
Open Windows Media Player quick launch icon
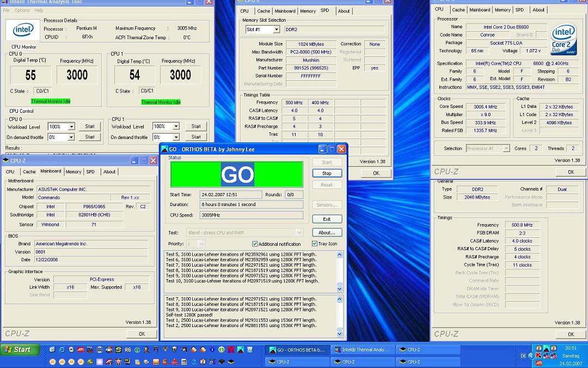[x=71, y=349]
